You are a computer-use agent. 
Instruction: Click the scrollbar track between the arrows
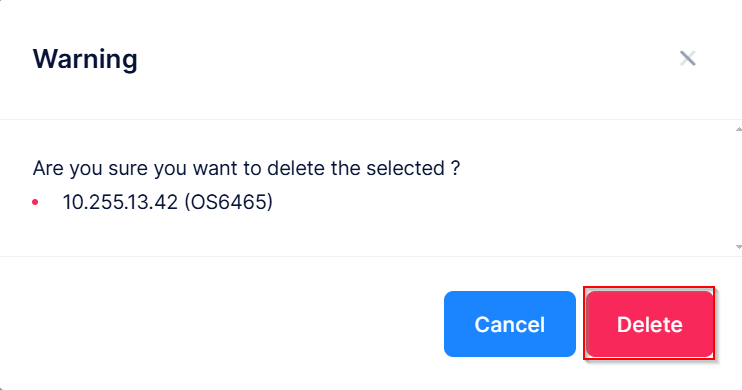coord(739,188)
